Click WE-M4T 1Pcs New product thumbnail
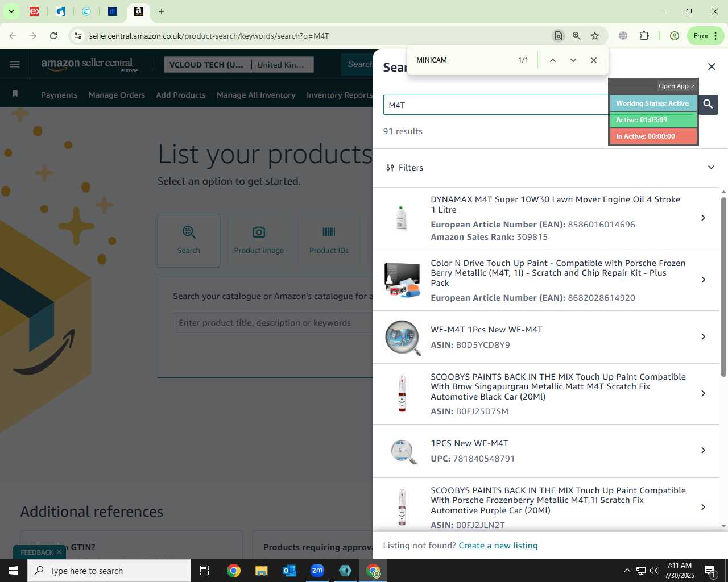The width and height of the screenshot is (728, 582). tap(403, 337)
